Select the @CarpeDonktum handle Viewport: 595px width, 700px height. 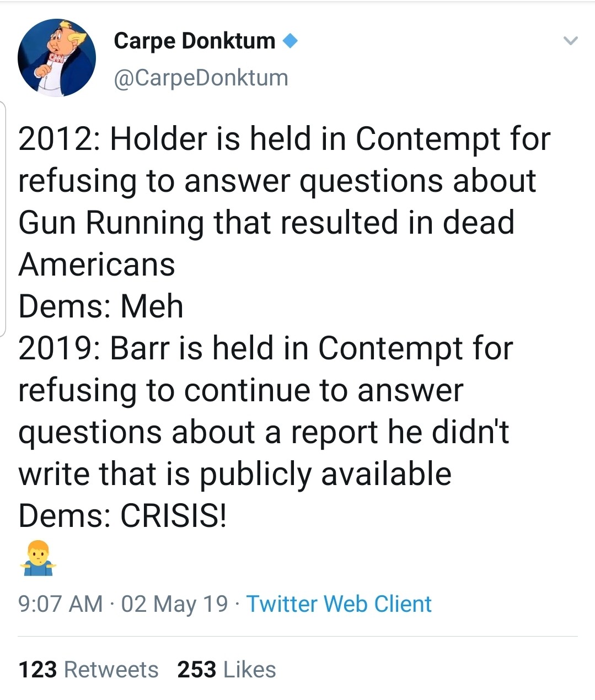pos(201,78)
